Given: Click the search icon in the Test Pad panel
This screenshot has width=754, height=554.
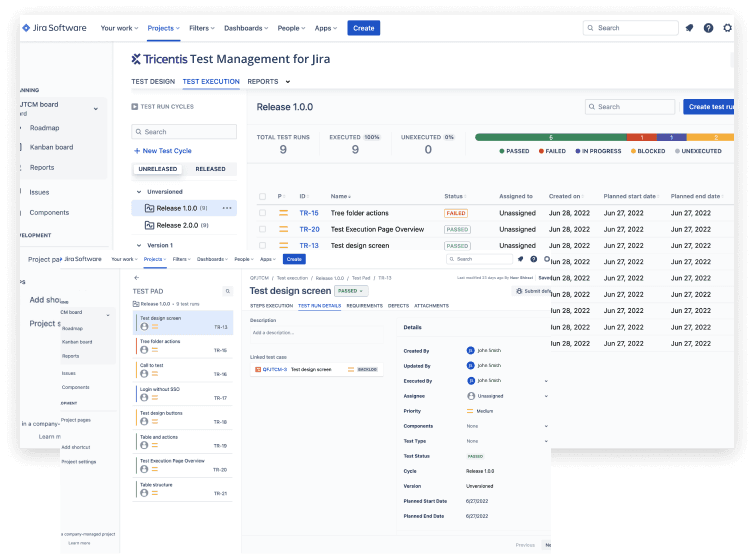Looking at the screenshot, I should coord(228,291).
